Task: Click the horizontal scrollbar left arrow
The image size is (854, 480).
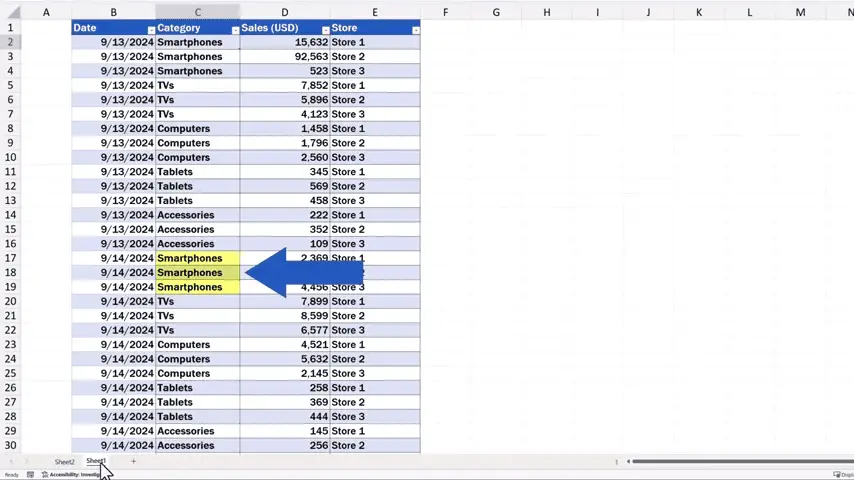Action: tap(628, 462)
